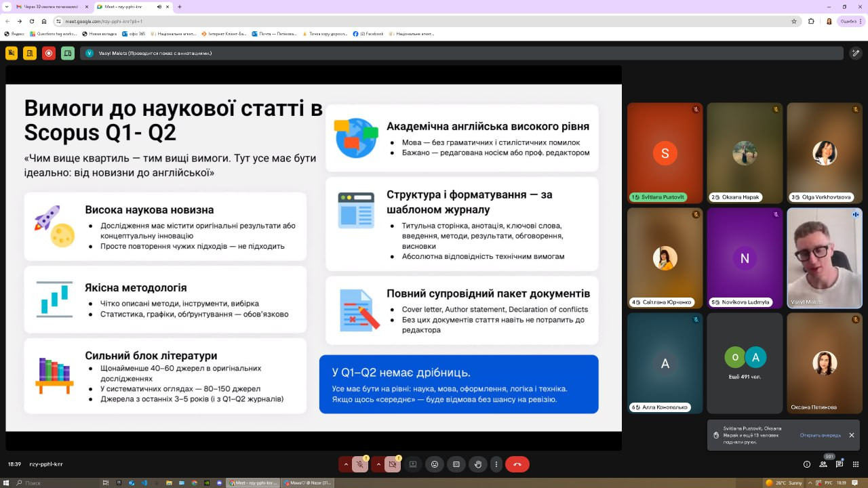Expand the camera video settings arrow
868x488 pixels.
point(378,464)
